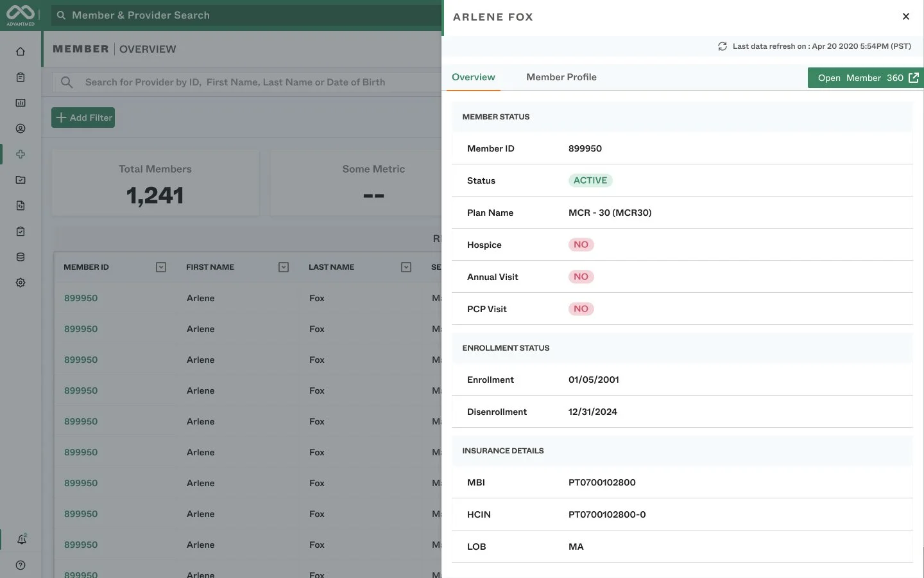Click the Add Filter button

click(x=83, y=118)
